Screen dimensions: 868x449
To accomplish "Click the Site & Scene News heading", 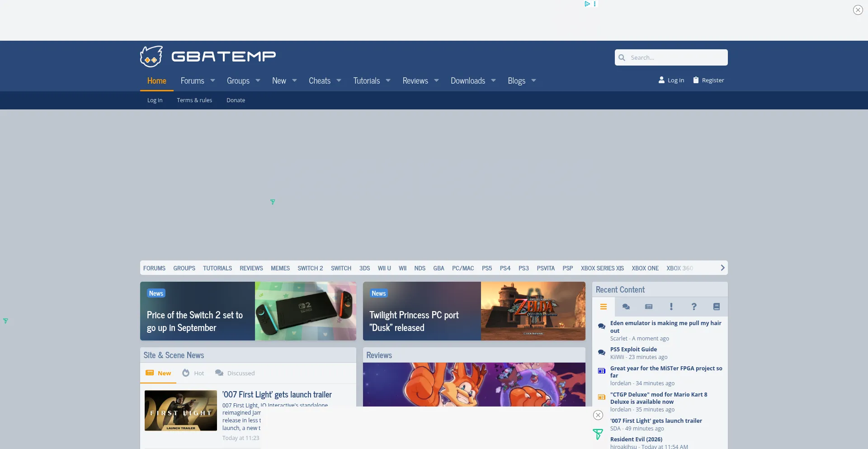I will tap(174, 355).
